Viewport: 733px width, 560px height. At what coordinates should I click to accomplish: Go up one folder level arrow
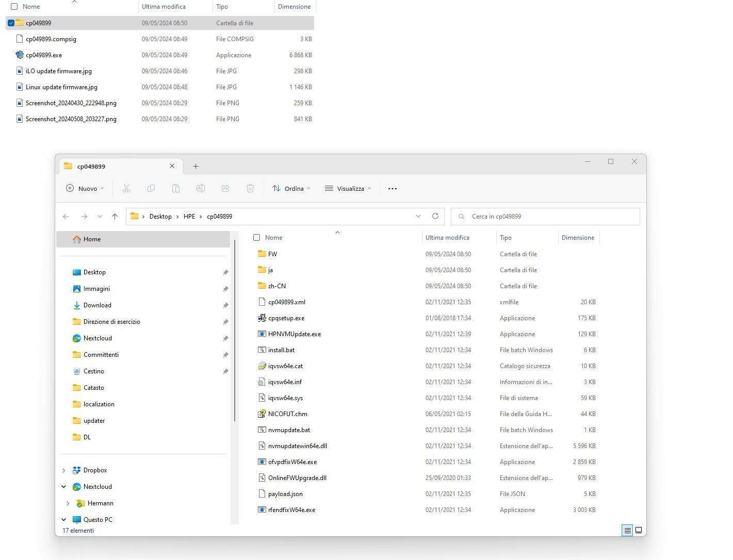tap(115, 217)
